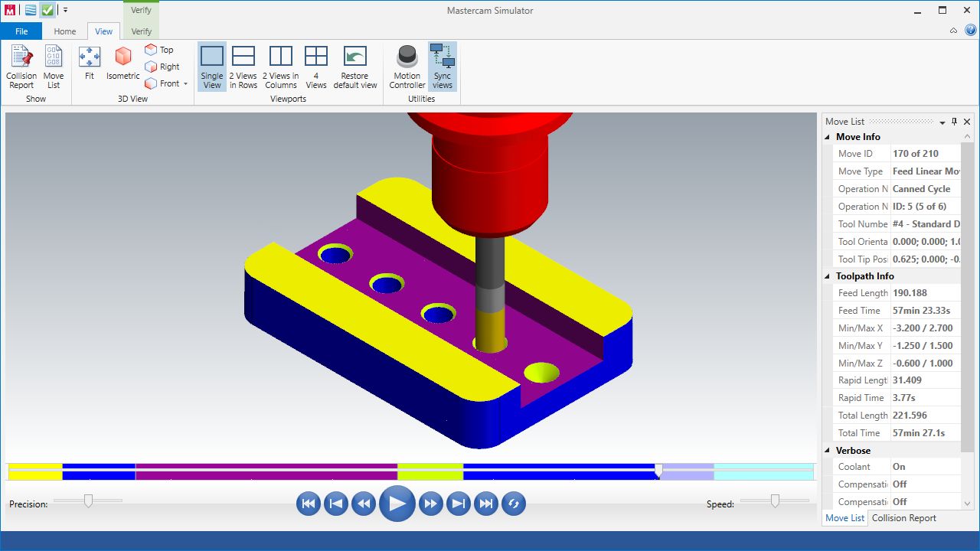Play the simulation
Screen dimensions: 980x551
[397, 504]
